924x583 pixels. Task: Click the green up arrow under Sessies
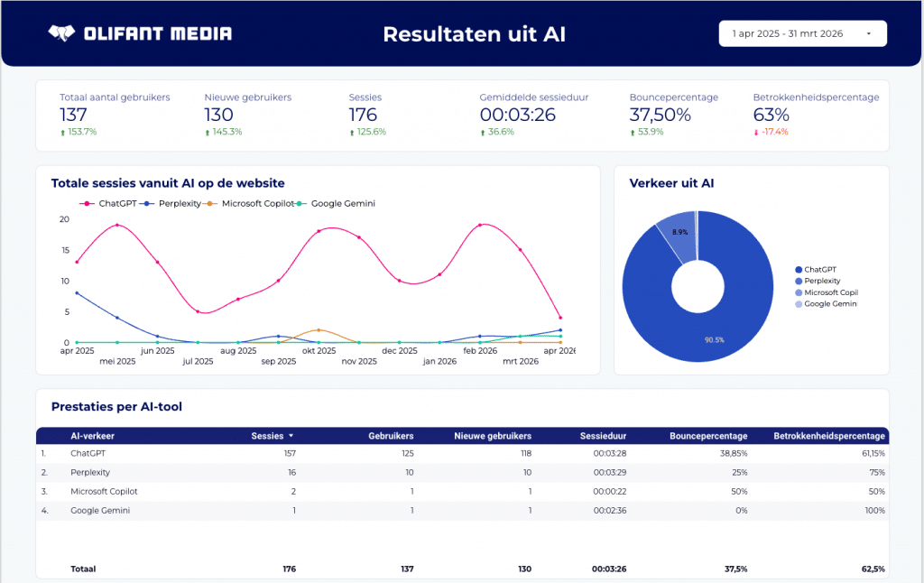click(x=352, y=133)
